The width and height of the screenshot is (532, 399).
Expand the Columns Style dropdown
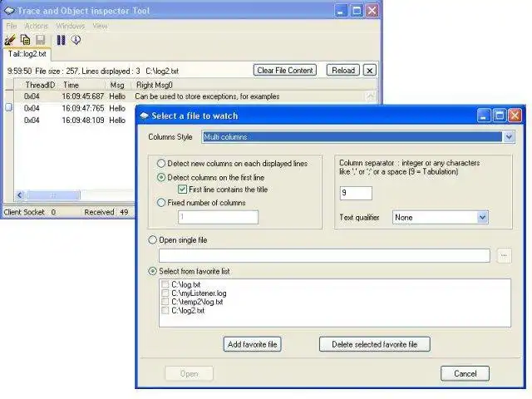(509, 136)
